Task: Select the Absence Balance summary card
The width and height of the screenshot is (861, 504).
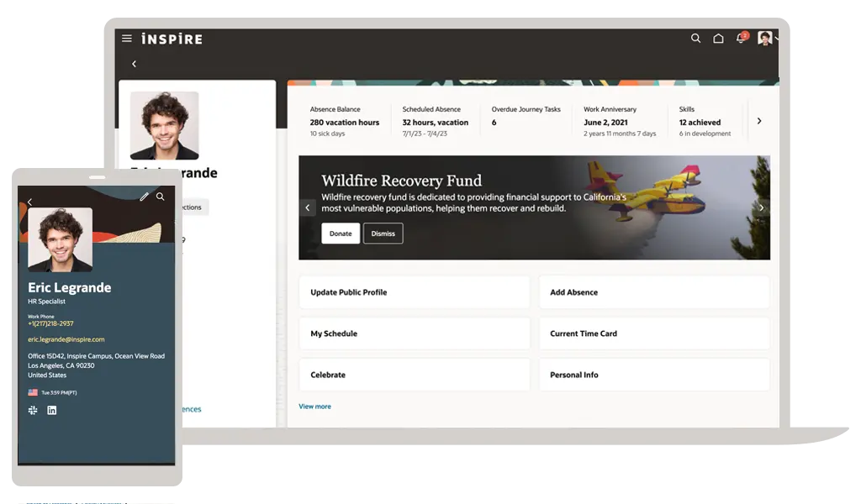Action: (x=344, y=121)
